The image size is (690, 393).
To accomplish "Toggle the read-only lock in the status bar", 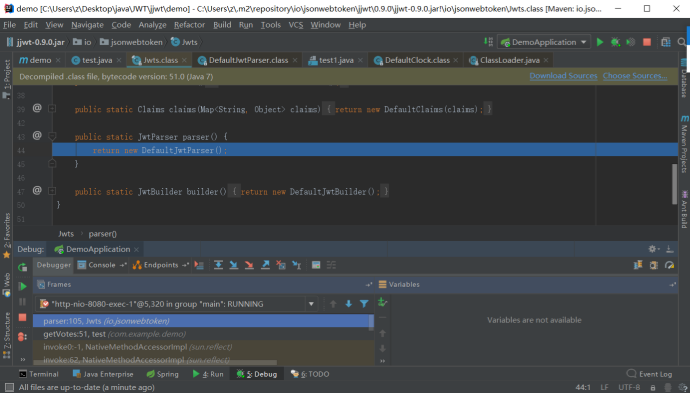I will pos(653,387).
